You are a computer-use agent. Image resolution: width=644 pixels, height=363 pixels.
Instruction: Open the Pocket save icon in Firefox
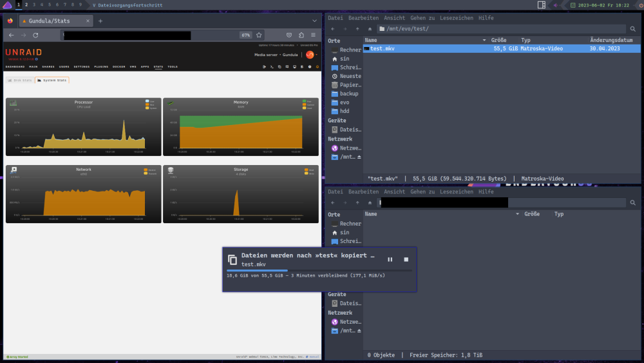289,35
